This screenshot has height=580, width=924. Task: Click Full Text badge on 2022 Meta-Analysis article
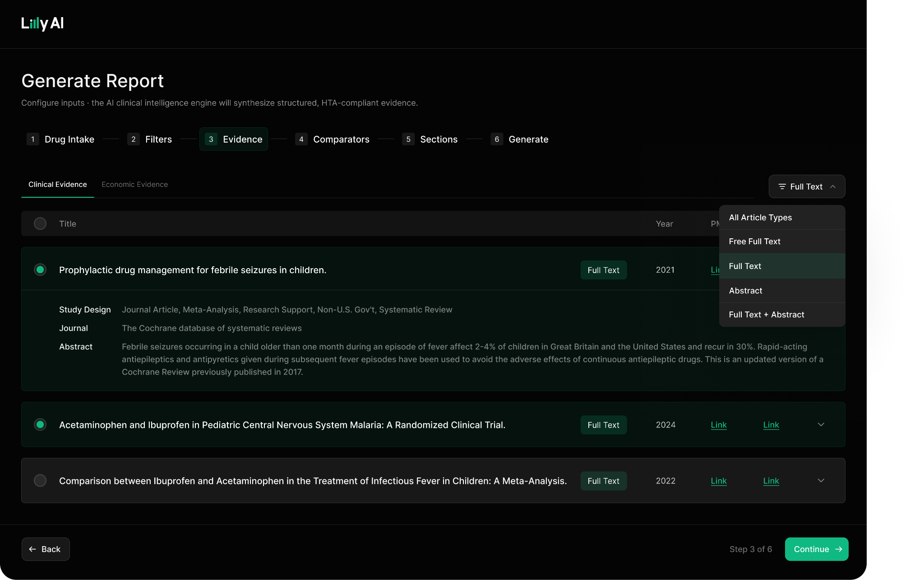pyautogui.click(x=604, y=481)
